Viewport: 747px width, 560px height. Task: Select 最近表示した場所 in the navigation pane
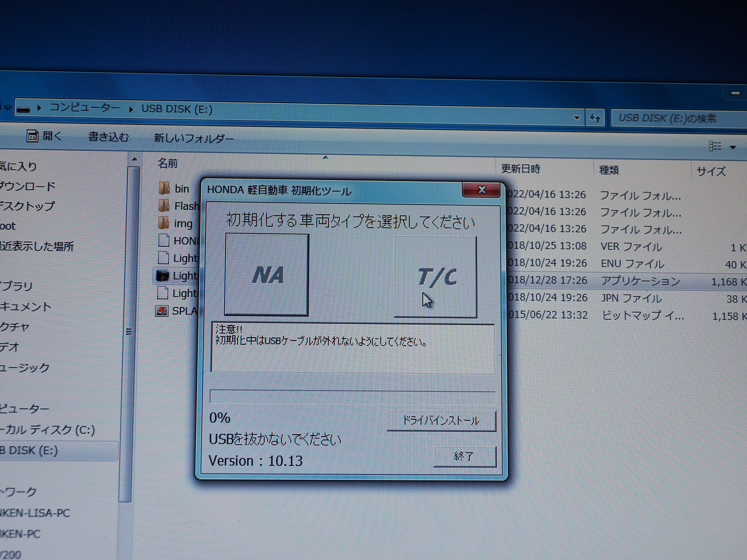(x=37, y=246)
